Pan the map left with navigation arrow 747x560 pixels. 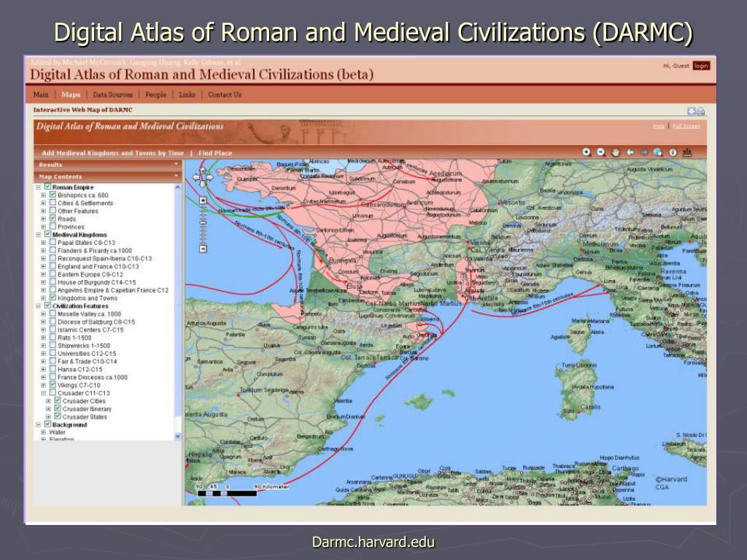pyautogui.click(x=196, y=178)
